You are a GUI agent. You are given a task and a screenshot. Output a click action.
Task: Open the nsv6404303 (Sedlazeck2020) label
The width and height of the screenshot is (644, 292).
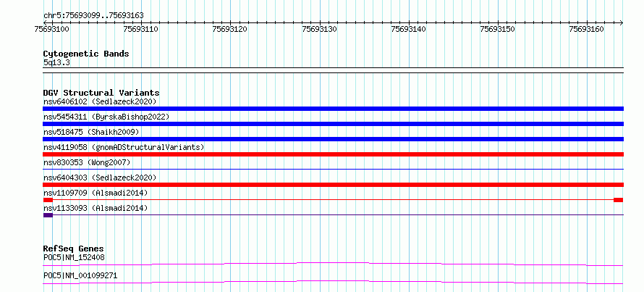click(x=100, y=178)
